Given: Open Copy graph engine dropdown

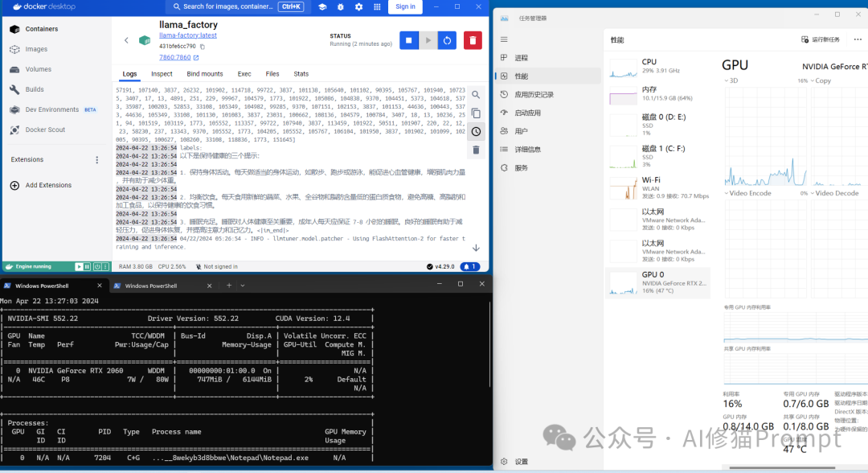Looking at the screenshot, I should (821, 80).
